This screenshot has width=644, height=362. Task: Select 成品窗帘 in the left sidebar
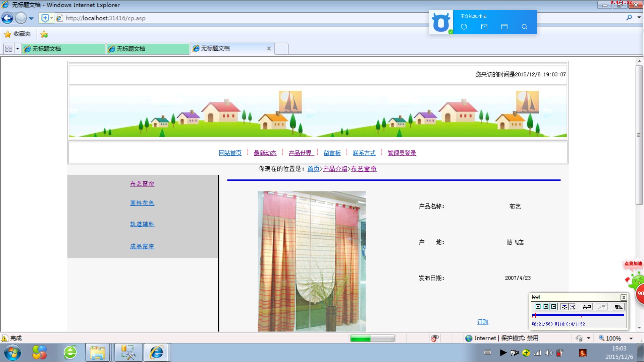click(x=142, y=246)
